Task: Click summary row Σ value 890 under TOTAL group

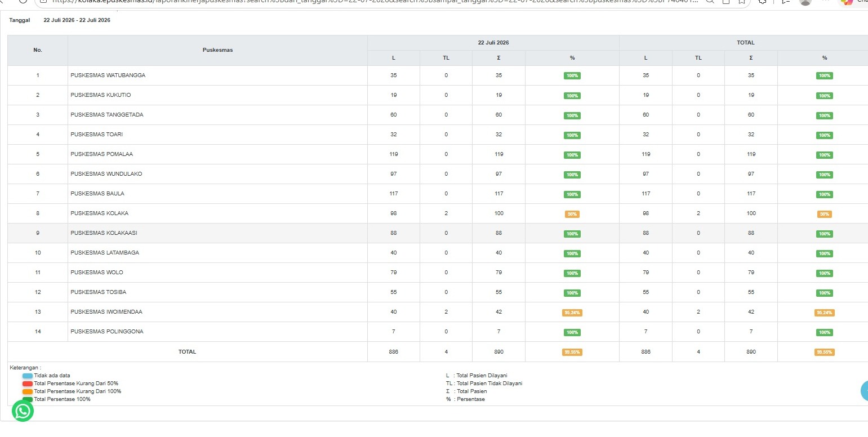Action: pos(751,352)
